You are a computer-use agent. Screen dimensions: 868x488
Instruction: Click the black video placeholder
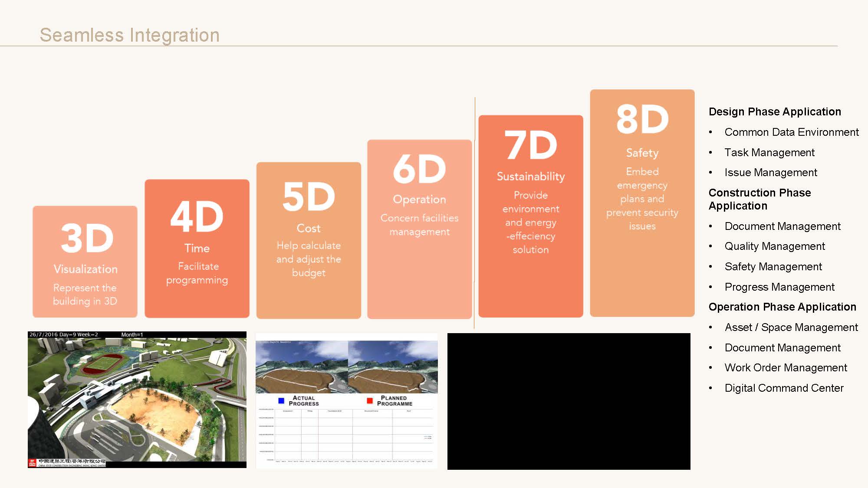(569, 401)
